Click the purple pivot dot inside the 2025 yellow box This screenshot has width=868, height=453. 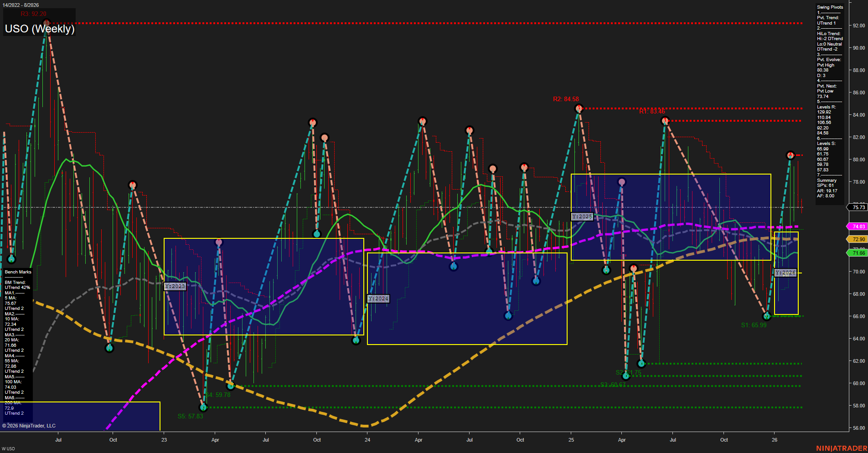(x=621, y=181)
